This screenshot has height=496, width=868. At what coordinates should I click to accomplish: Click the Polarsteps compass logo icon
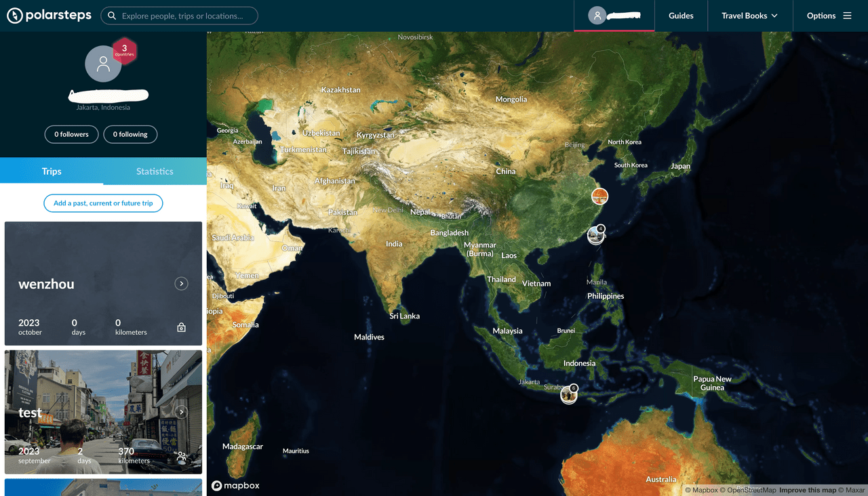coord(15,16)
